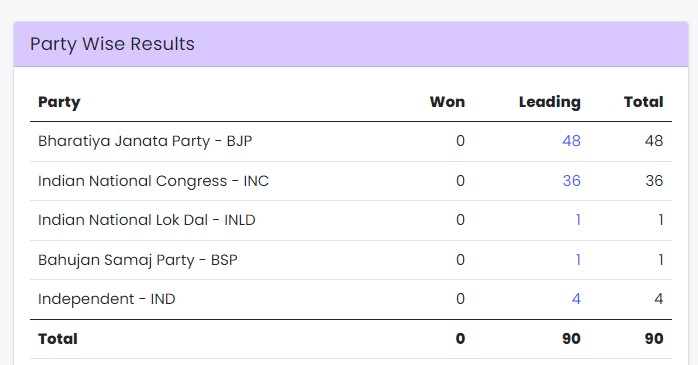This screenshot has height=365, width=698.
Task: Click the Total column header
Action: (x=643, y=102)
